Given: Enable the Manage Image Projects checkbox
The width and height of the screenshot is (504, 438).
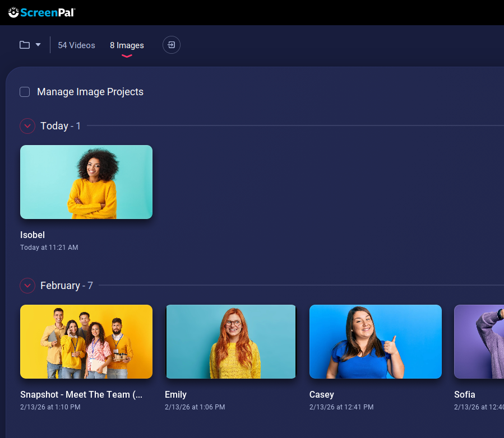Looking at the screenshot, I should point(25,92).
